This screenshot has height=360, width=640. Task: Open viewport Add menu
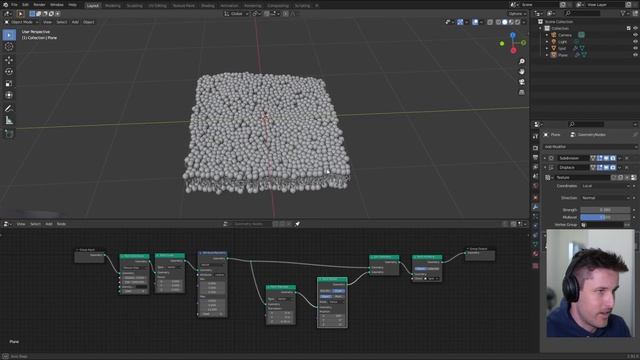click(x=75, y=22)
